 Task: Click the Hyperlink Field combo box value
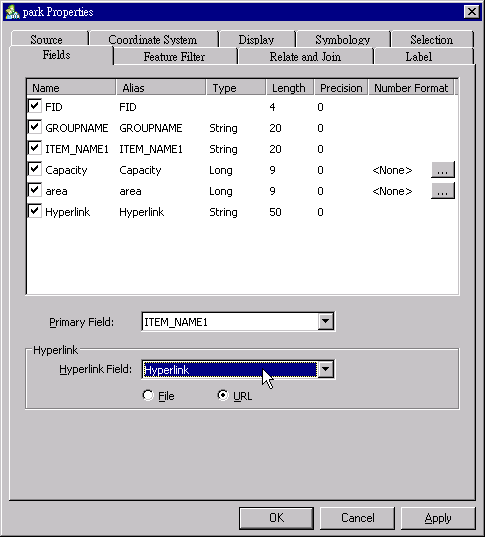point(230,370)
